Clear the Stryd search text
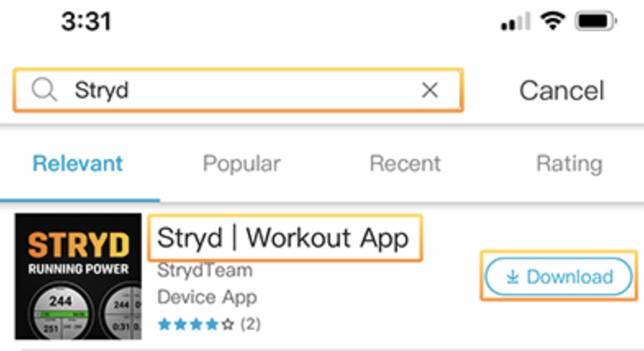644x351 pixels. 429,89
